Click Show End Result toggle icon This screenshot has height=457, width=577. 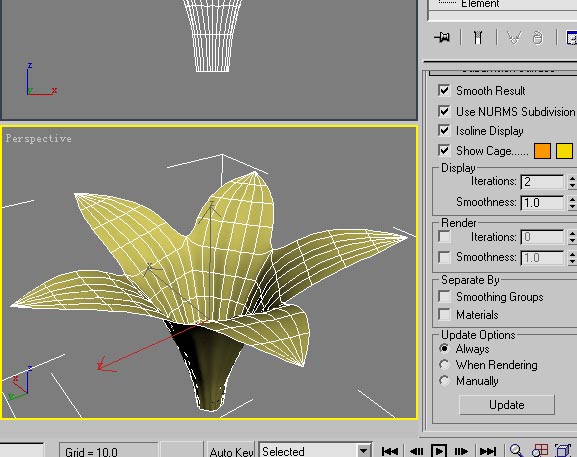[478, 37]
